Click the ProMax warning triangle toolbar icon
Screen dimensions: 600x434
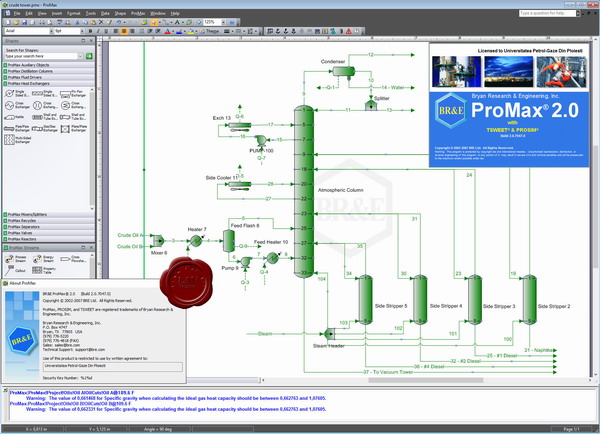click(349, 31)
